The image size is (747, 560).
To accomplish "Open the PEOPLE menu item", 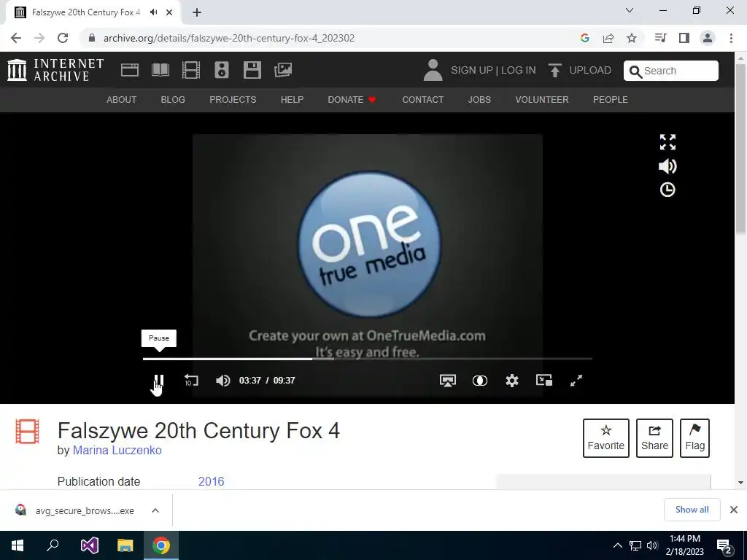I will point(611,99).
